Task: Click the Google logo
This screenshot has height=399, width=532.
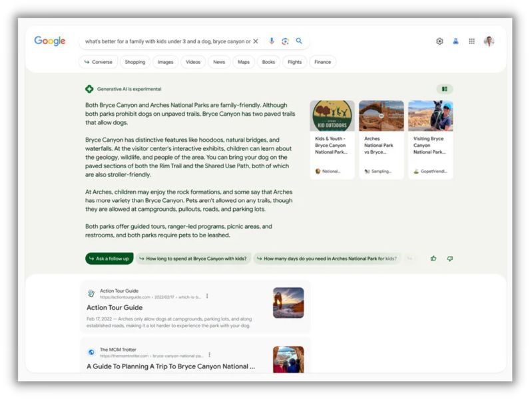Action: click(50, 41)
